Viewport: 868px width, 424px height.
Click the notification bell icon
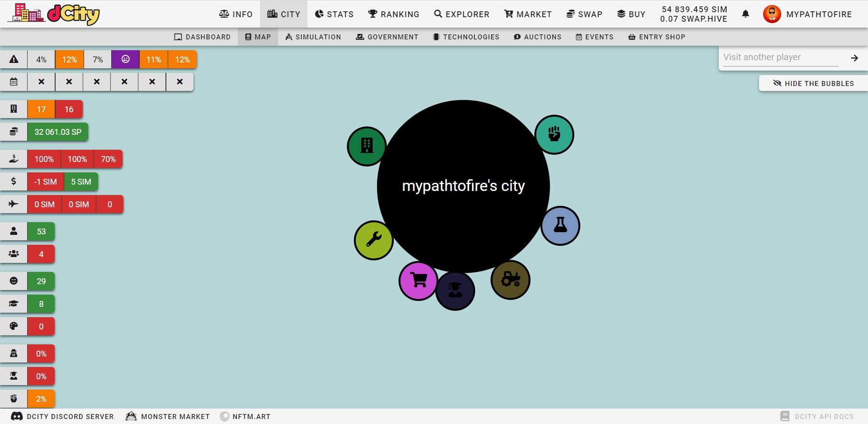click(x=745, y=14)
